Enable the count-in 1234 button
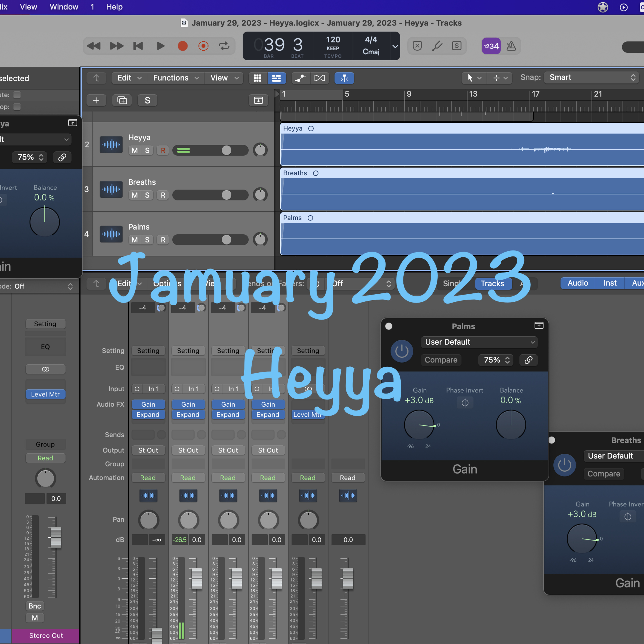Viewport: 644px width, 644px height. 491,46
